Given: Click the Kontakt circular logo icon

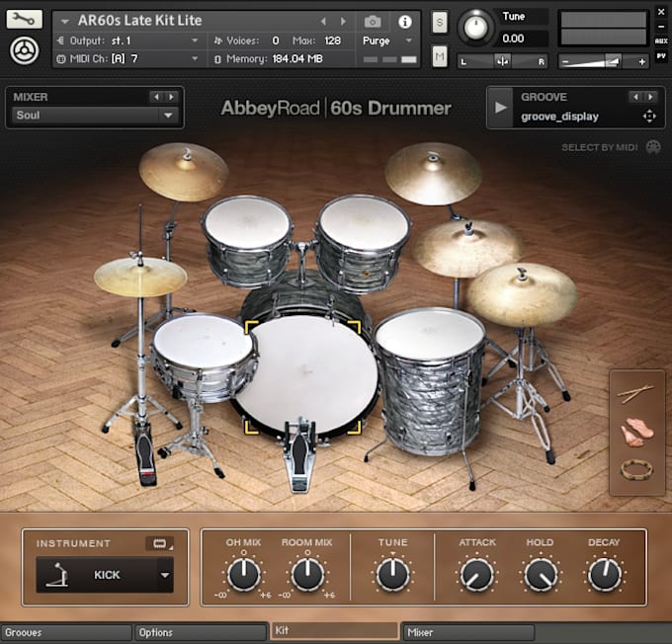Looking at the screenshot, I should pos(24,50).
